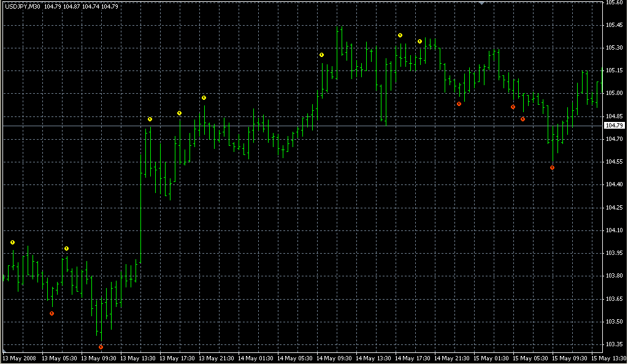This screenshot has height=364, width=628.
Task: Click the first yellow marker at chart's left edge
Action: point(12,243)
